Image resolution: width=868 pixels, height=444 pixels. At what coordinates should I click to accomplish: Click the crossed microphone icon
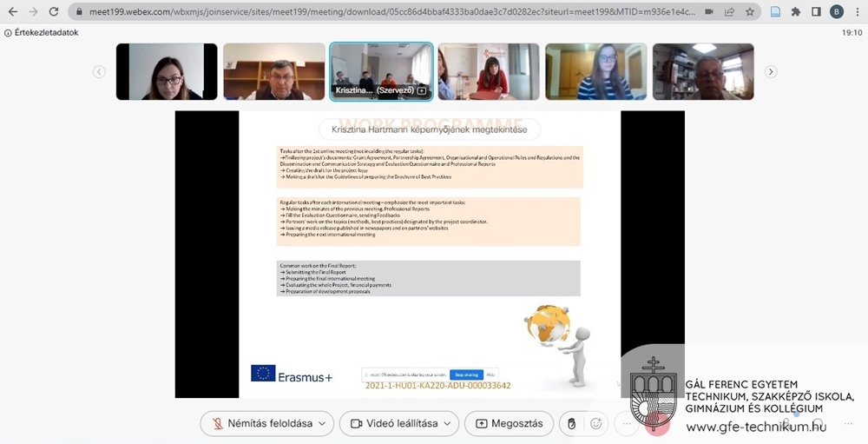coord(218,423)
